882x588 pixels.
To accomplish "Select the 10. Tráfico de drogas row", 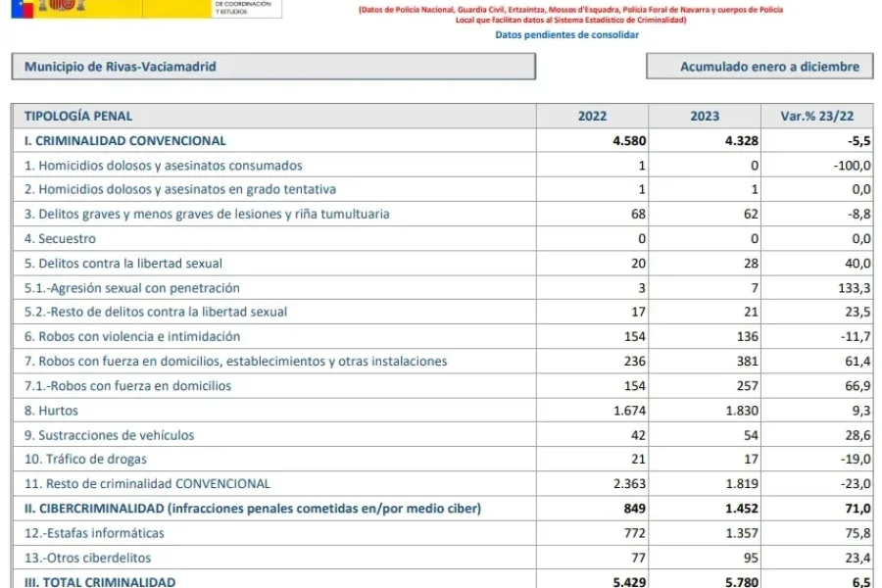I will [85, 460].
